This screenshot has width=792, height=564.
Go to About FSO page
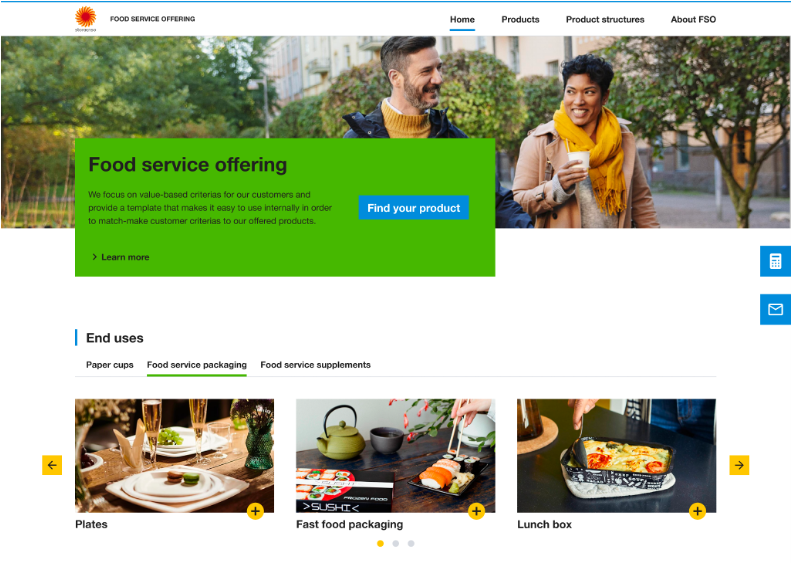tap(693, 19)
